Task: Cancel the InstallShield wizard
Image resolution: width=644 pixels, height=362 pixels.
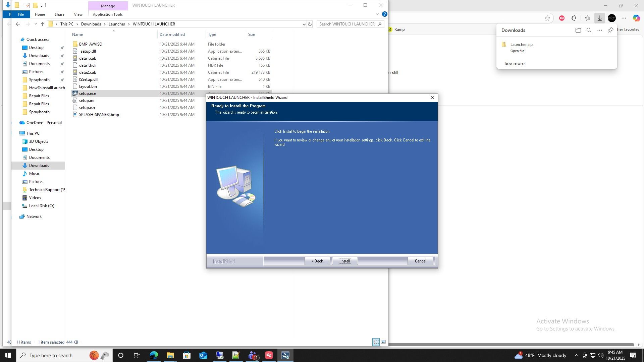Action: tap(420, 261)
